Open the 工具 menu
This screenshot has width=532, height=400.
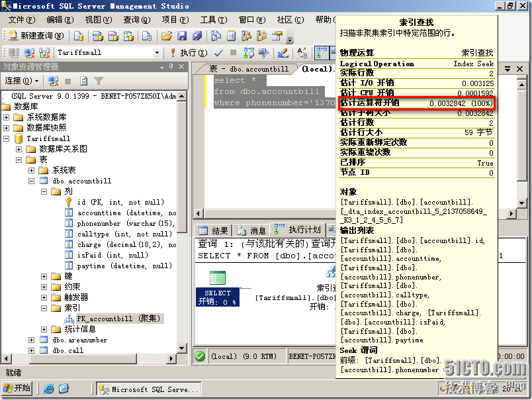coord(214,20)
